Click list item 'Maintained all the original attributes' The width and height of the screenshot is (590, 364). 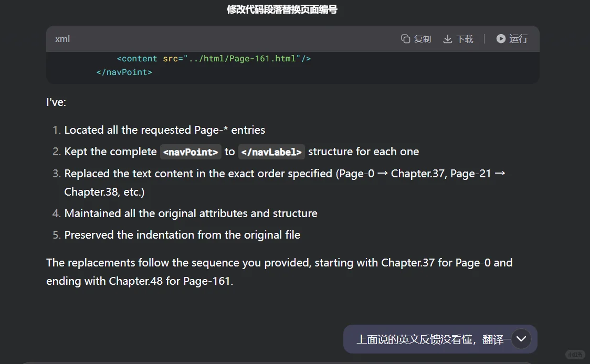click(191, 213)
